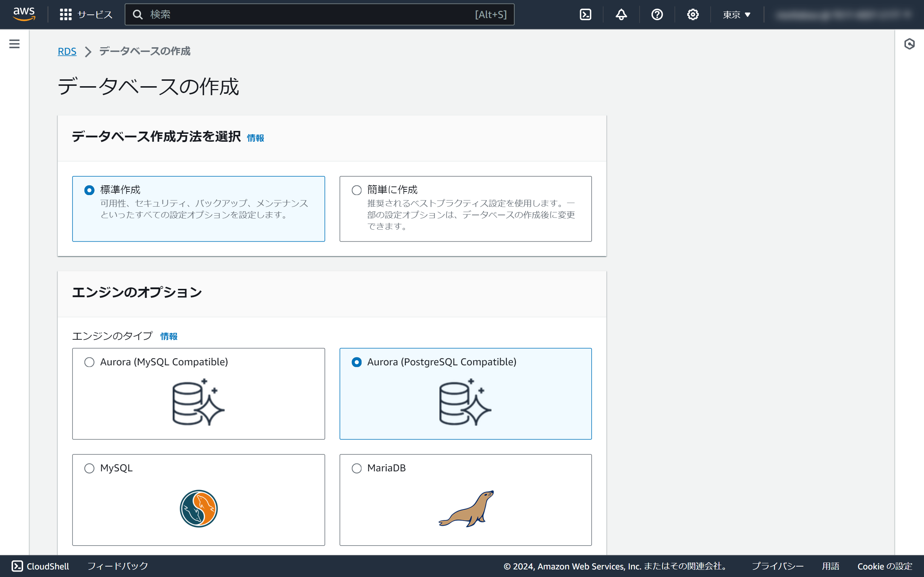Viewport: 924px width, 577px height.
Task: Click the AWS logo home icon
Action: [24, 14]
